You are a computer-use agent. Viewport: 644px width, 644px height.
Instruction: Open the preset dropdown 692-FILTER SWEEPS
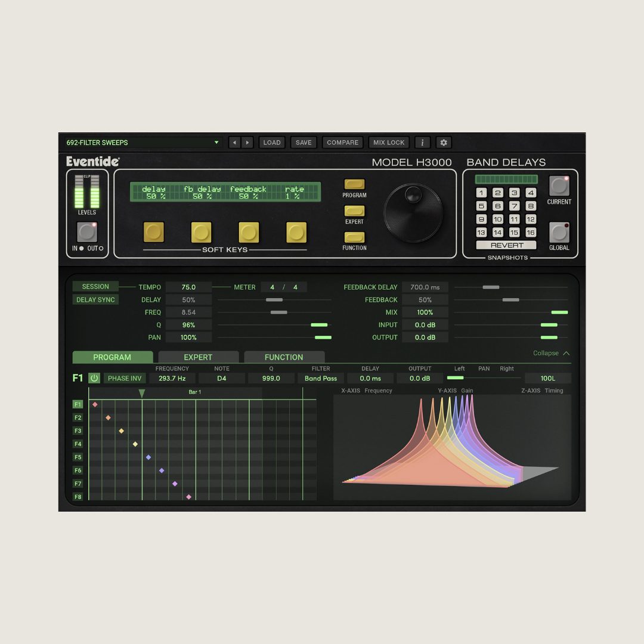[142, 143]
